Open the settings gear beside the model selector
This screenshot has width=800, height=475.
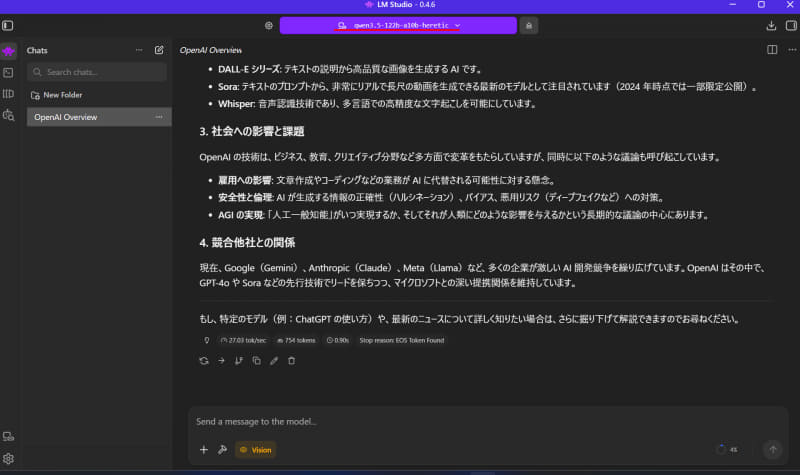coord(269,26)
